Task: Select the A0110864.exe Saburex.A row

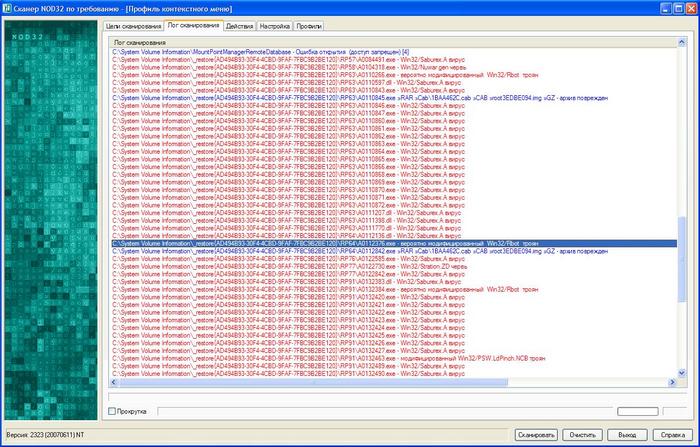Action: tap(394, 151)
